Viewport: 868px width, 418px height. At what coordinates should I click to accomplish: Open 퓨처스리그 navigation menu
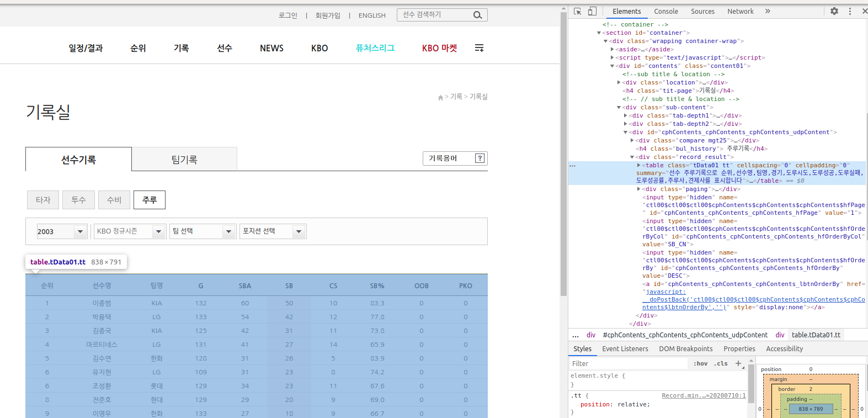point(375,48)
